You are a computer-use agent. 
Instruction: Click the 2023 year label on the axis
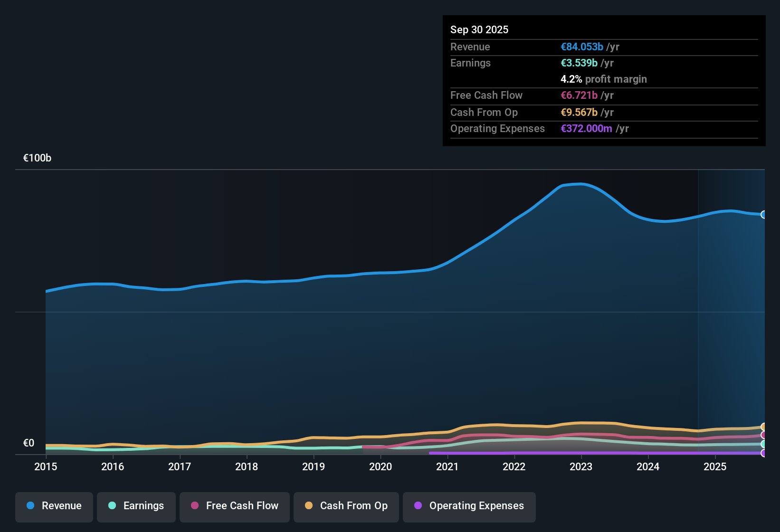[x=581, y=467]
